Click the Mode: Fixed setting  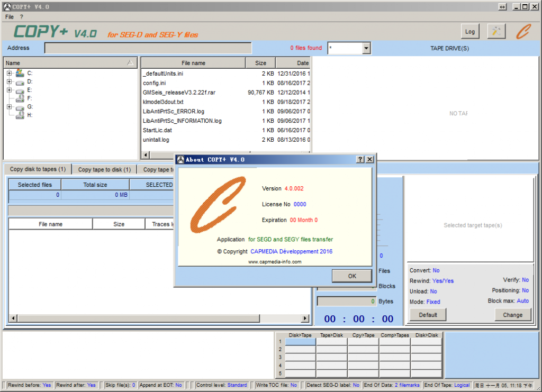click(x=425, y=302)
